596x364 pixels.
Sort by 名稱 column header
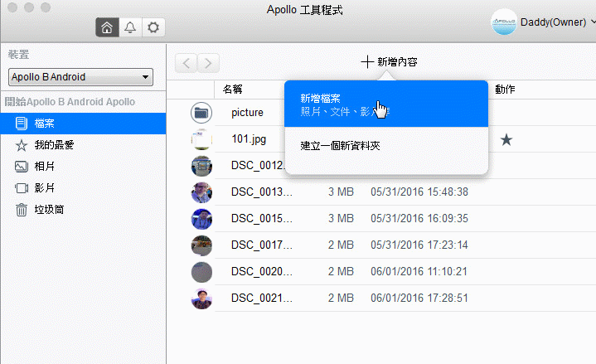(233, 89)
